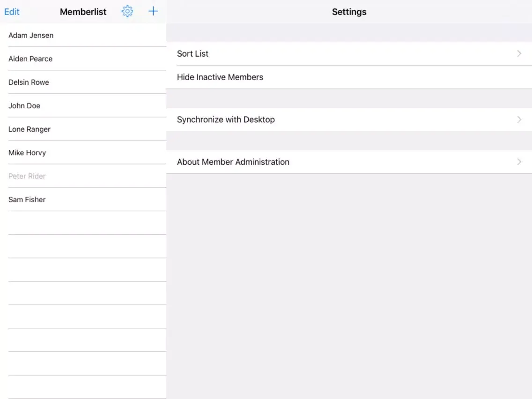Select member Delsin Rowe
This screenshot has width=532, height=399.
[x=83, y=82]
